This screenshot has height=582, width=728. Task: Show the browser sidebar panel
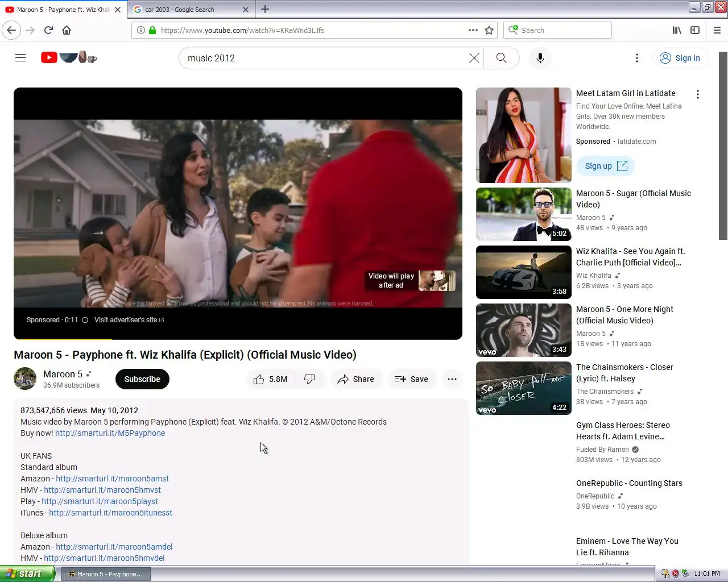695,30
